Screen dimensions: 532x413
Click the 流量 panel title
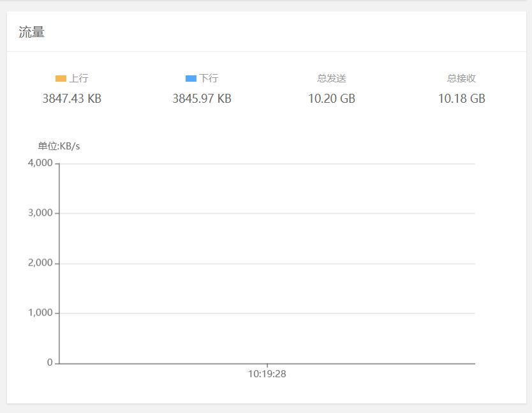pyautogui.click(x=32, y=33)
